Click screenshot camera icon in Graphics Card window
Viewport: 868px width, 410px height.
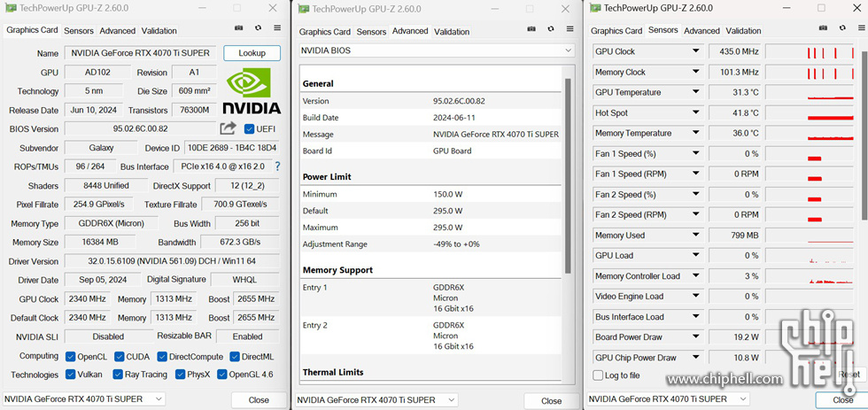click(x=238, y=27)
